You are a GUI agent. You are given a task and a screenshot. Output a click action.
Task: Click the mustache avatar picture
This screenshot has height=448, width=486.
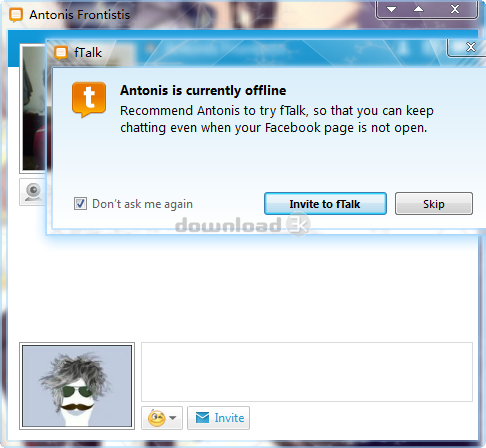coord(77,386)
